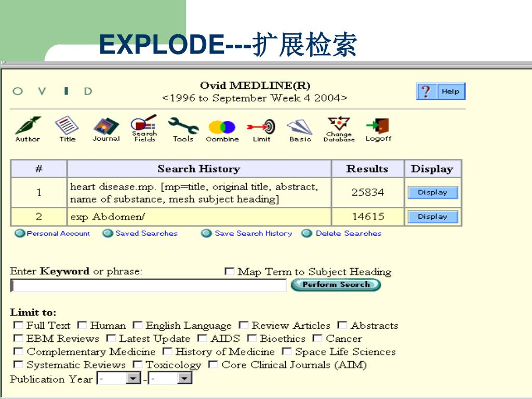Enable Map Term to Subject Heading
Image resolution: width=532 pixels, height=399 pixels.
coord(229,271)
